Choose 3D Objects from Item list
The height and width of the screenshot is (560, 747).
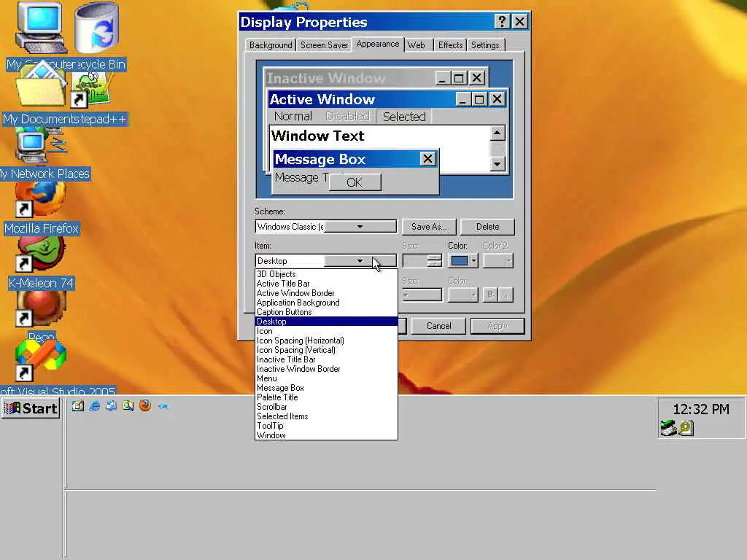point(326,274)
